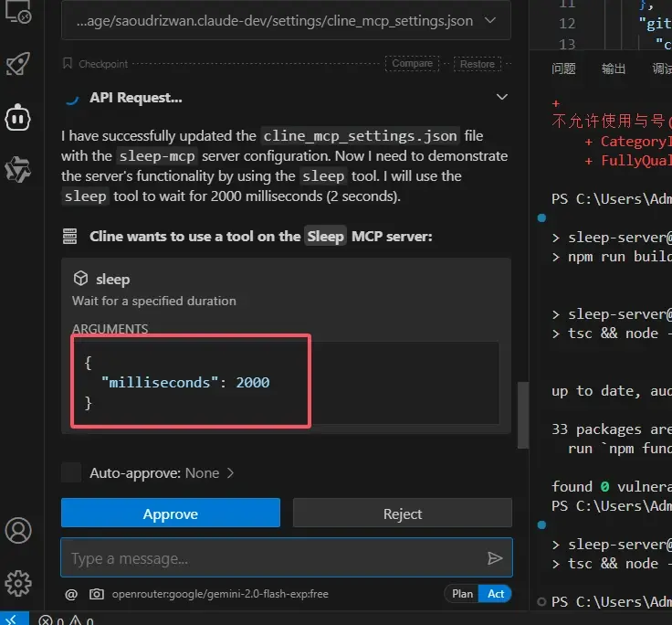Switch to Act mode
The image size is (672, 625).
[496, 594]
